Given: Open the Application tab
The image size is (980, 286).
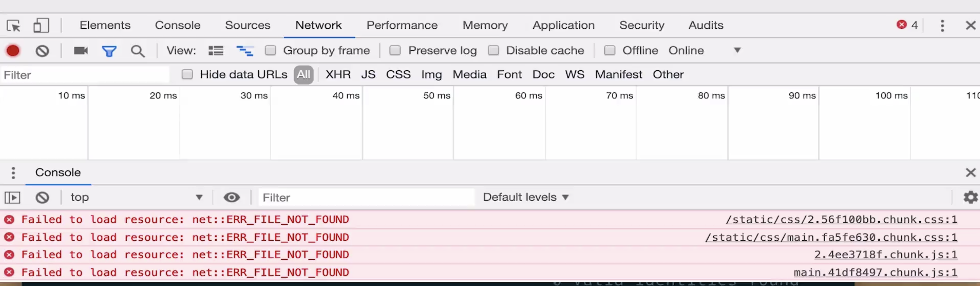Looking at the screenshot, I should tap(563, 25).
